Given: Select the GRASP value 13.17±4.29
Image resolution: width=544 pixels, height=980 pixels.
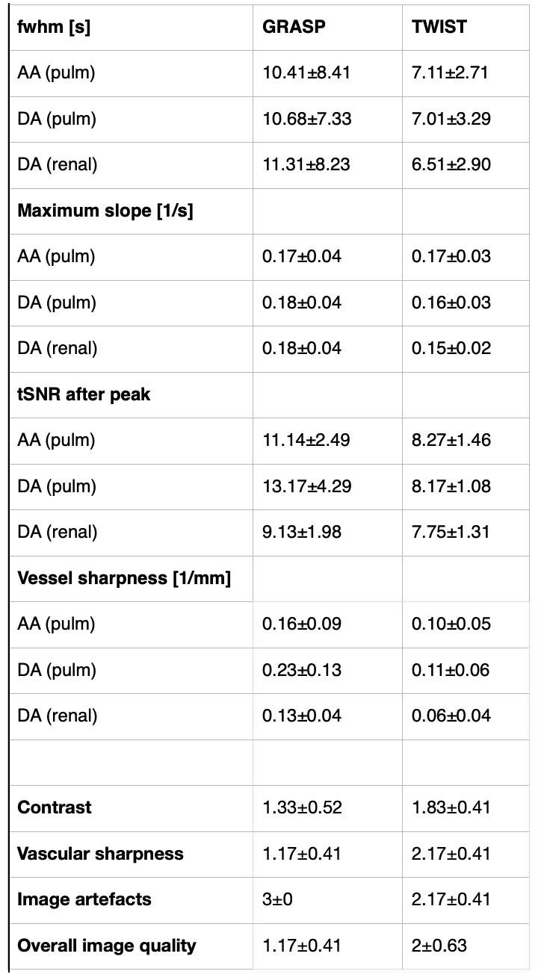Looking at the screenshot, I should 306,486.
